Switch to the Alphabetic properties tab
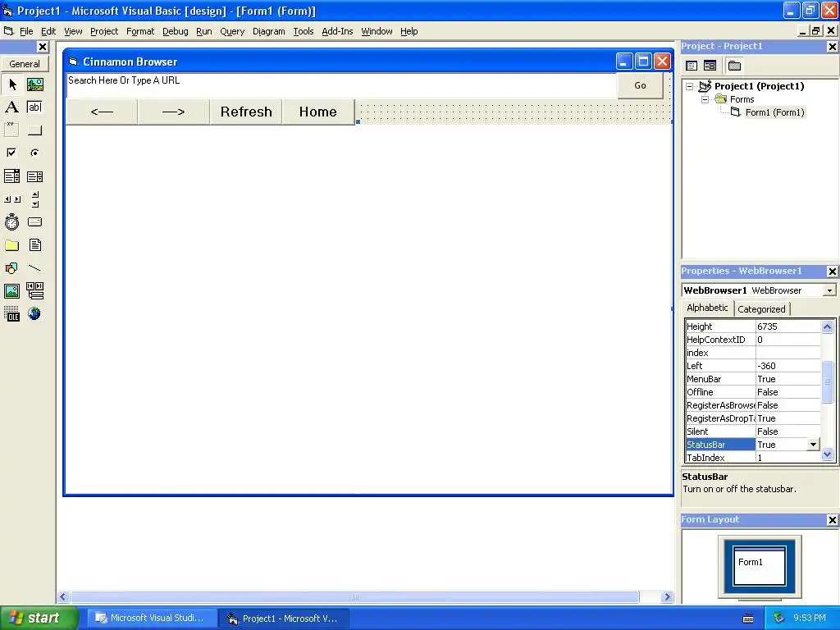The image size is (840, 630). 707,308
